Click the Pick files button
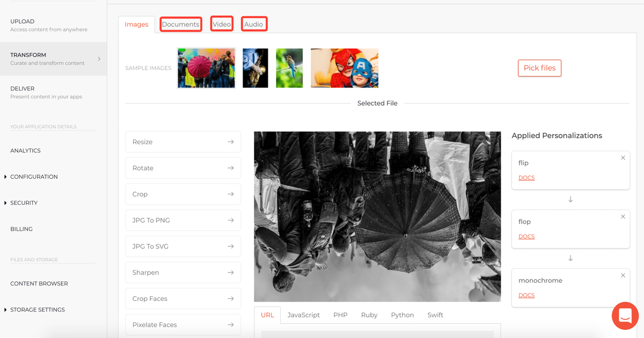Screen dimensions: 644x338 (539, 68)
